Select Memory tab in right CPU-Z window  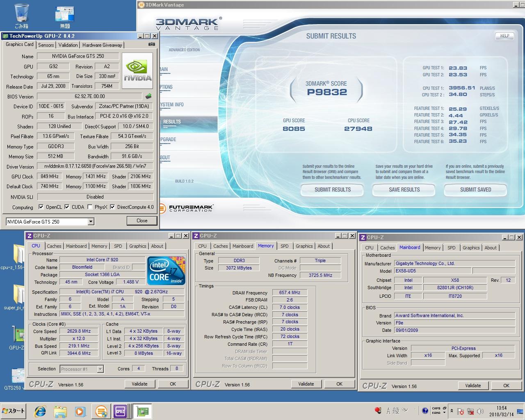[433, 248]
